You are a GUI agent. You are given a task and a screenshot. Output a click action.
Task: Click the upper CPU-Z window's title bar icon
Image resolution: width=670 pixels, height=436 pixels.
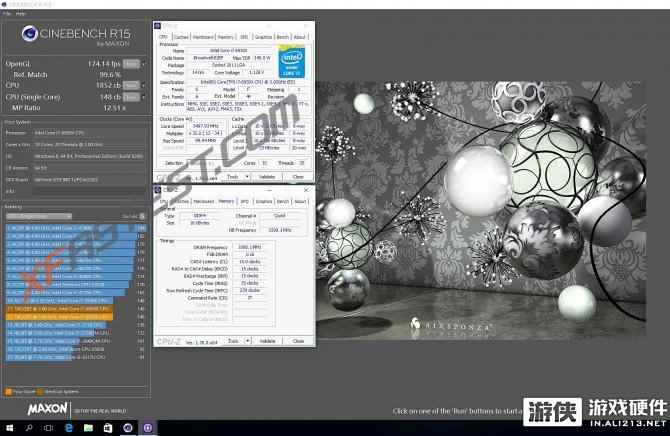pyautogui.click(x=157, y=26)
